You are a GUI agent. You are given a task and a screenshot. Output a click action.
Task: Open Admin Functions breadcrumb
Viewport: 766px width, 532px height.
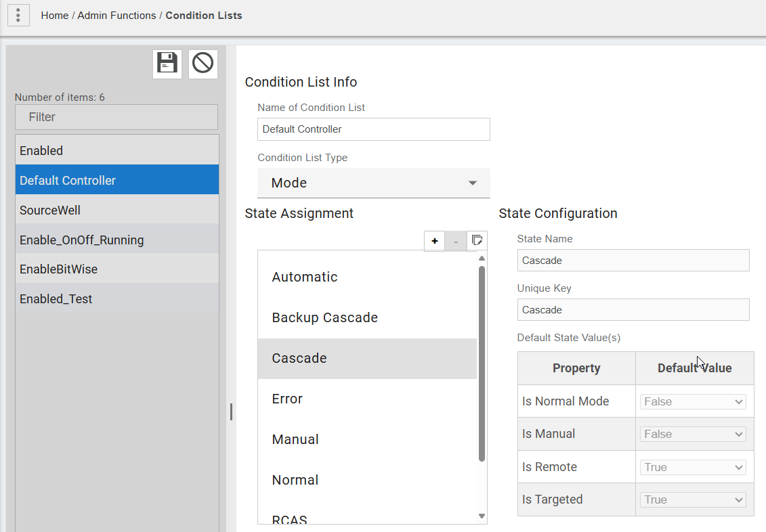coord(116,16)
